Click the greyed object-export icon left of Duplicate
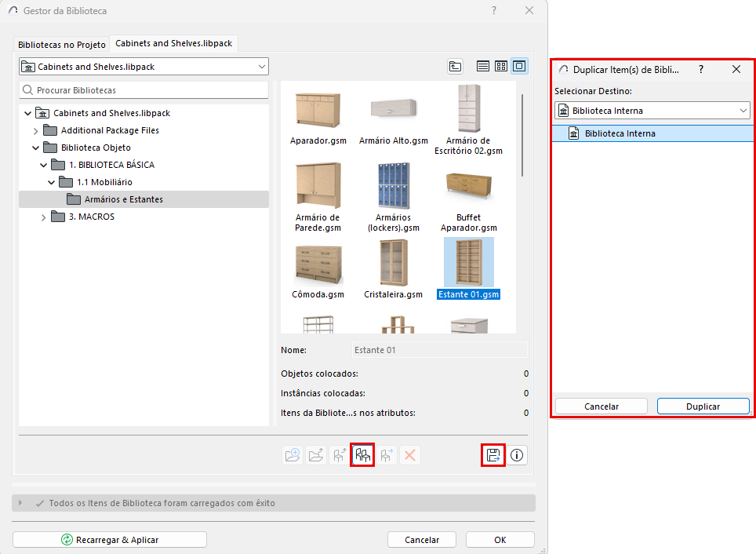The width and height of the screenshot is (756, 554). click(340, 455)
